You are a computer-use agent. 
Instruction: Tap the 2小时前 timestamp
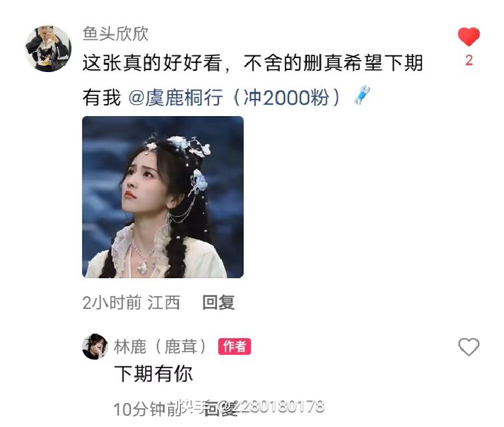[x=112, y=303]
